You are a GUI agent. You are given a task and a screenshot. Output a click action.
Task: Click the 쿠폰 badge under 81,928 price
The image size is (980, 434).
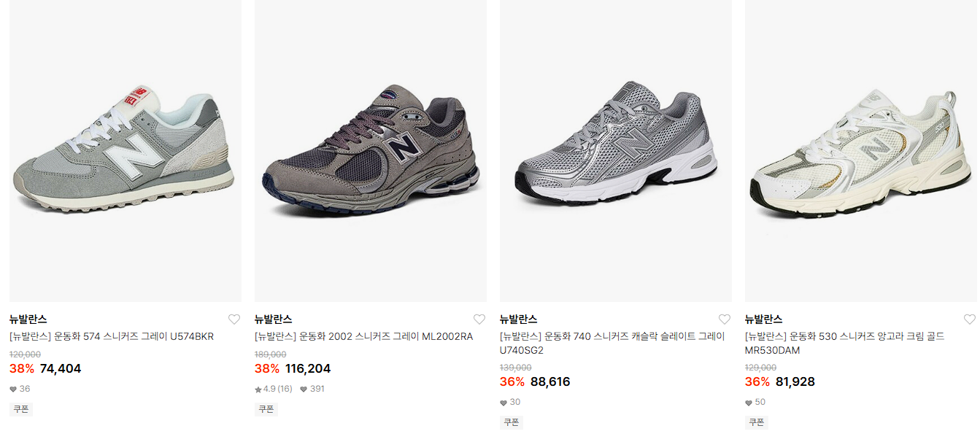coord(757,422)
